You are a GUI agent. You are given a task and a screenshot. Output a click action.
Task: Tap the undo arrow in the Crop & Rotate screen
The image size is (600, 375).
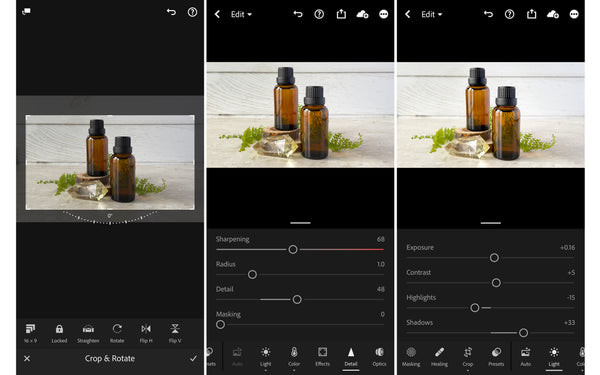click(x=171, y=12)
